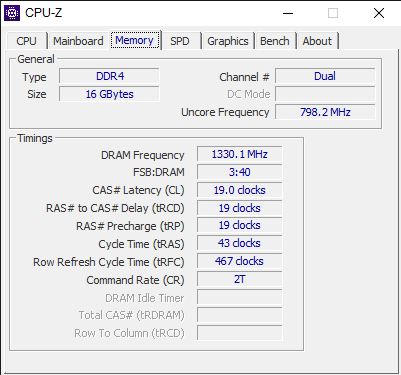This screenshot has width=401, height=375.
Task: Click the Channel # label
Action: (x=244, y=77)
